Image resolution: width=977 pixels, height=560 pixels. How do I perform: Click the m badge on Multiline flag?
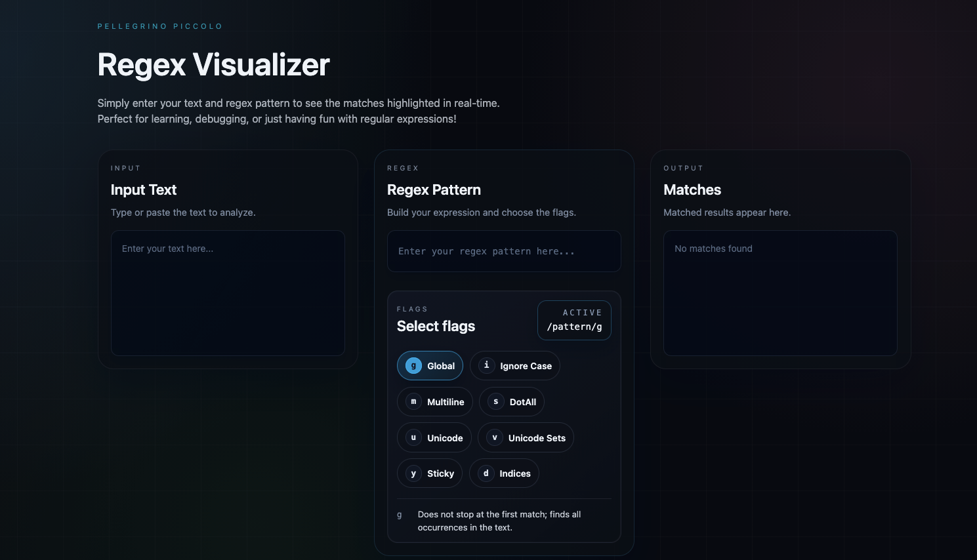(x=413, y=401)
